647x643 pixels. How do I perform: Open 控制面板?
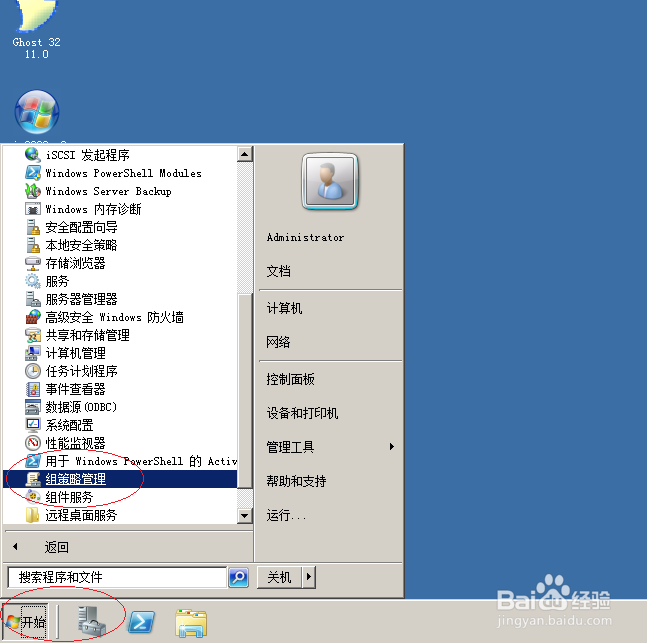[x=290, y=379]
